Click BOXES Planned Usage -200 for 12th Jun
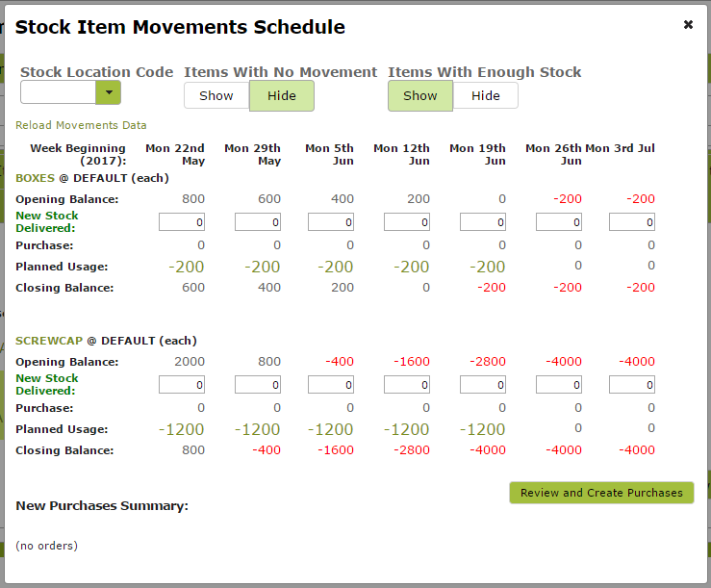711x588 pixels. [411, 267]
